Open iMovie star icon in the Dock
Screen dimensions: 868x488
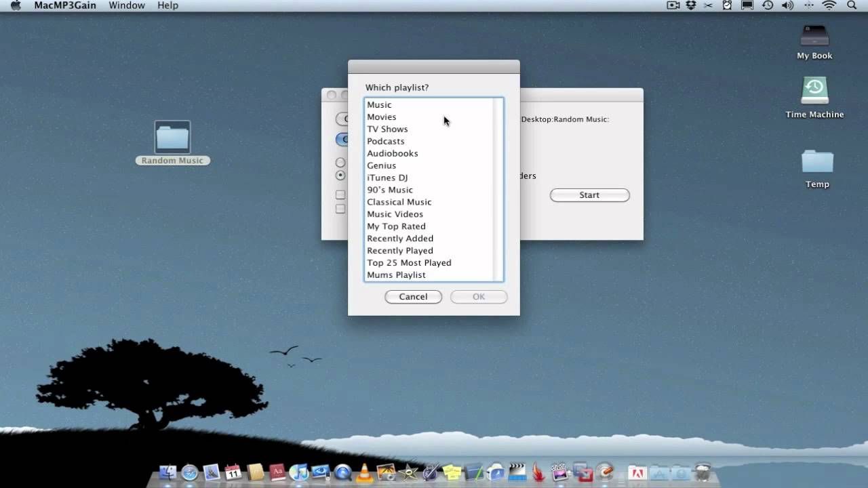click(408, 472)
